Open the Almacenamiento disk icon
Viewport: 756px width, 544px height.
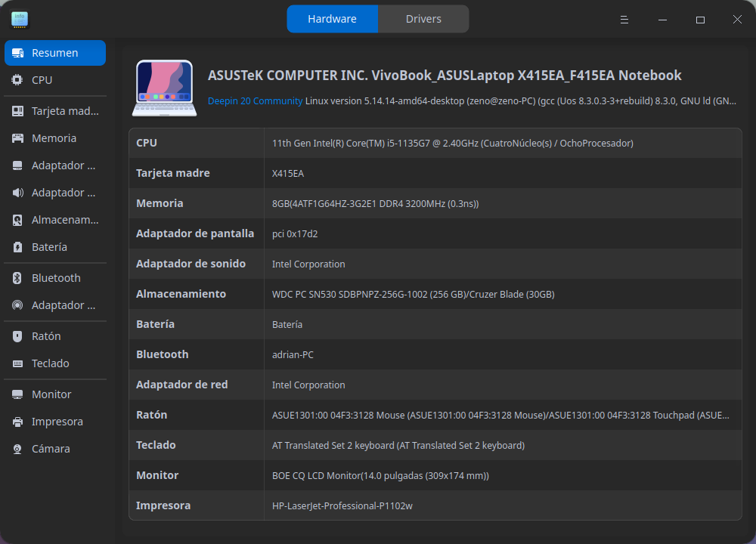17,220
